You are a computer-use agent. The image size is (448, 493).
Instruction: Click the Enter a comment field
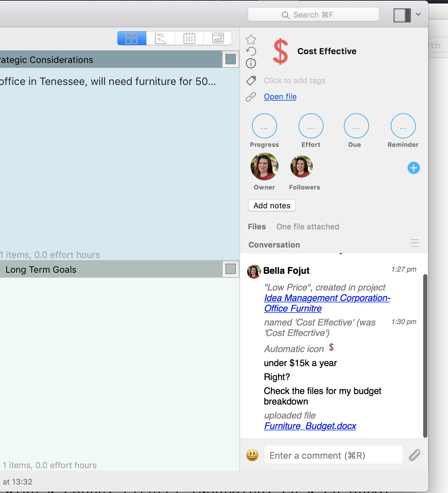pos(333,455)
